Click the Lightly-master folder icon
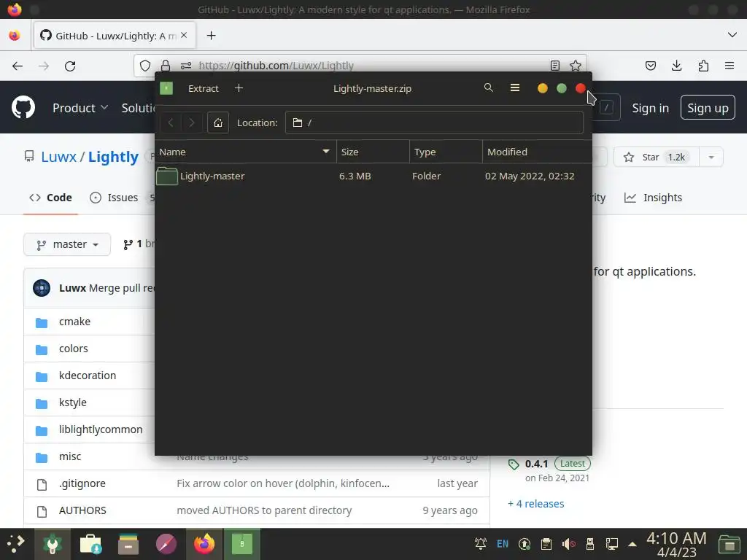The image size is (747, 560). (167, 176)
